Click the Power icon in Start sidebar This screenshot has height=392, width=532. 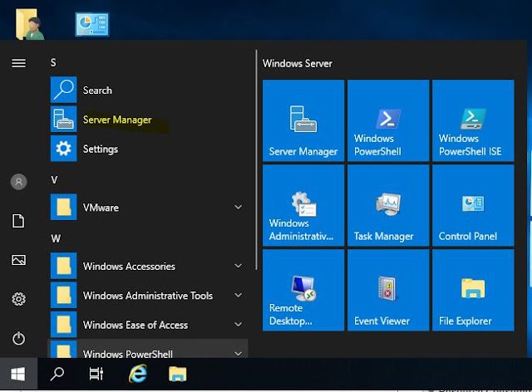pos(18,338)
